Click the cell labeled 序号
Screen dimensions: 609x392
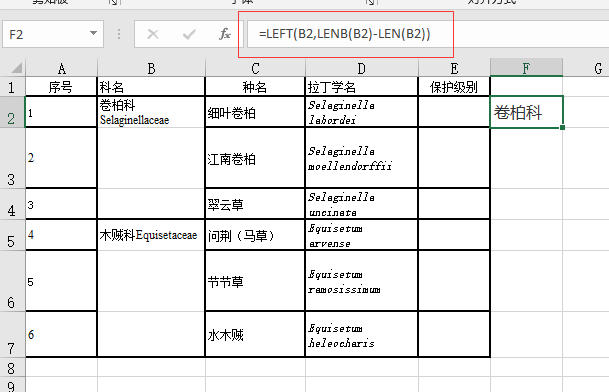61,87
